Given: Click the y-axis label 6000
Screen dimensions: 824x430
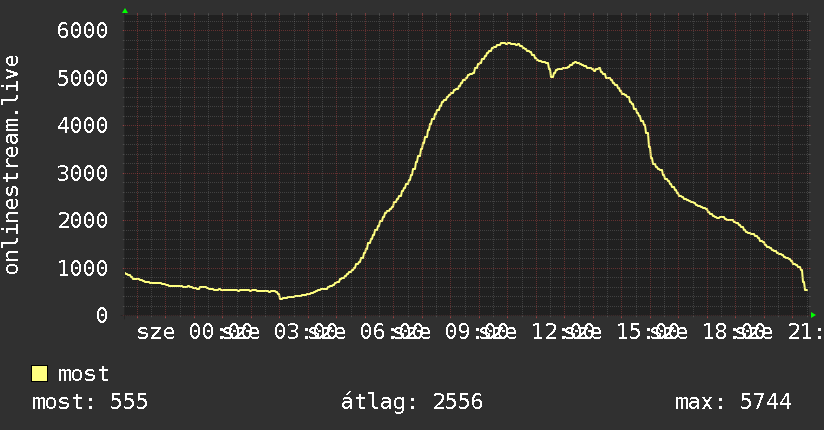Looking at the screenshot, I should [x=83, y=30].
